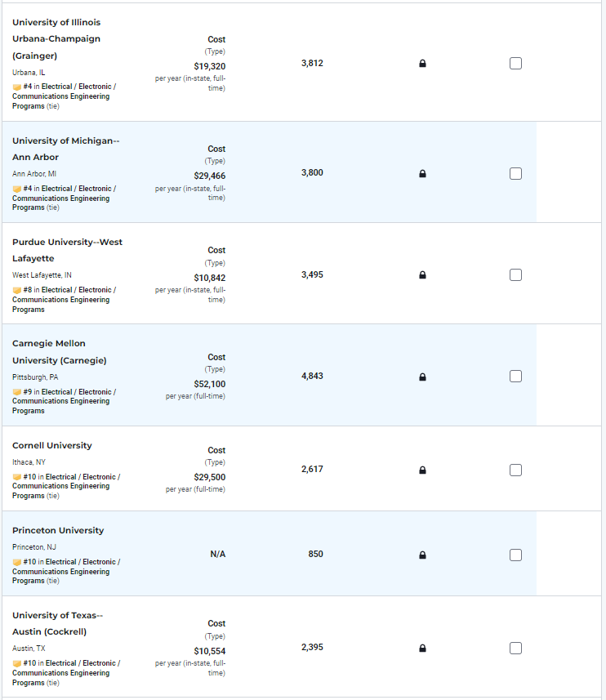Click the lock icon in Cornell University row

pyautogui.click(x=422, y=470)
